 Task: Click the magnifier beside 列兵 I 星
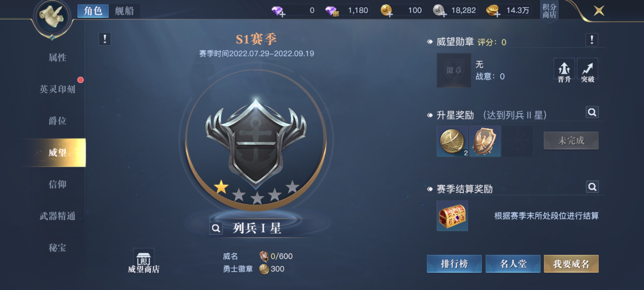[216, 229]
